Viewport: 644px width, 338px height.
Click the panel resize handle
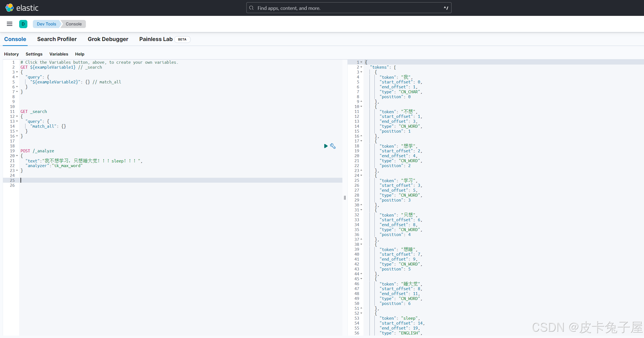coord(345,198)
